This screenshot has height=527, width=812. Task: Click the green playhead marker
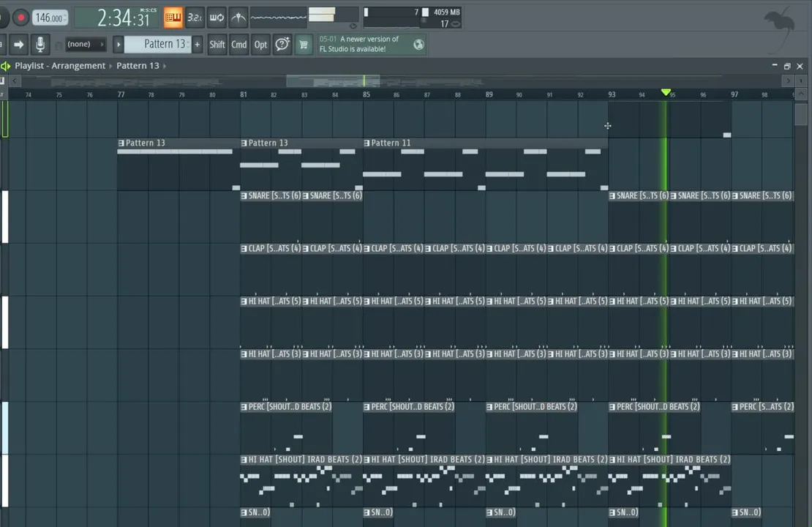pyautogui.click(x=666, y=92)
